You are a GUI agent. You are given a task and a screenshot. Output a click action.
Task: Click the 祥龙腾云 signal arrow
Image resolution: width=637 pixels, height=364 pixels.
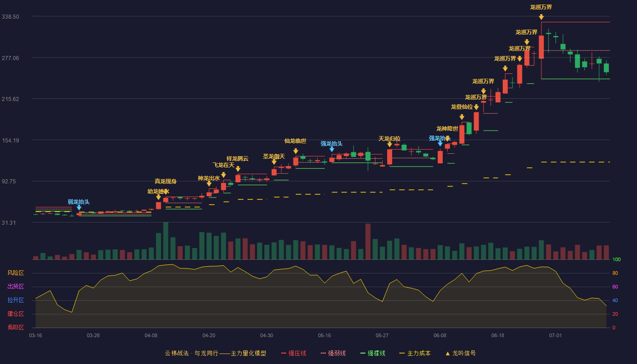(238, 169)
